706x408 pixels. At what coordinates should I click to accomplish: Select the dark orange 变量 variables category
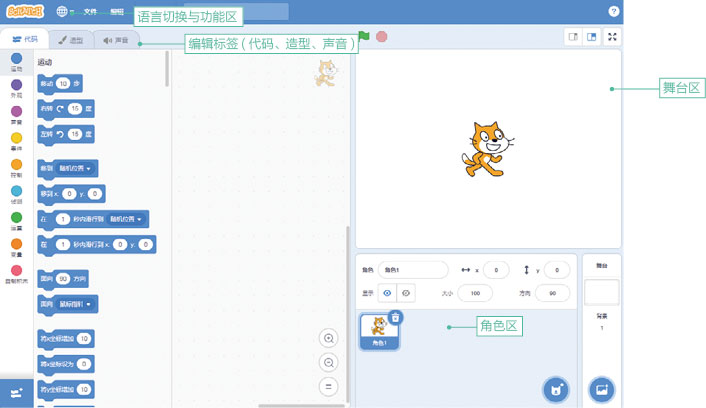point(16,244)
